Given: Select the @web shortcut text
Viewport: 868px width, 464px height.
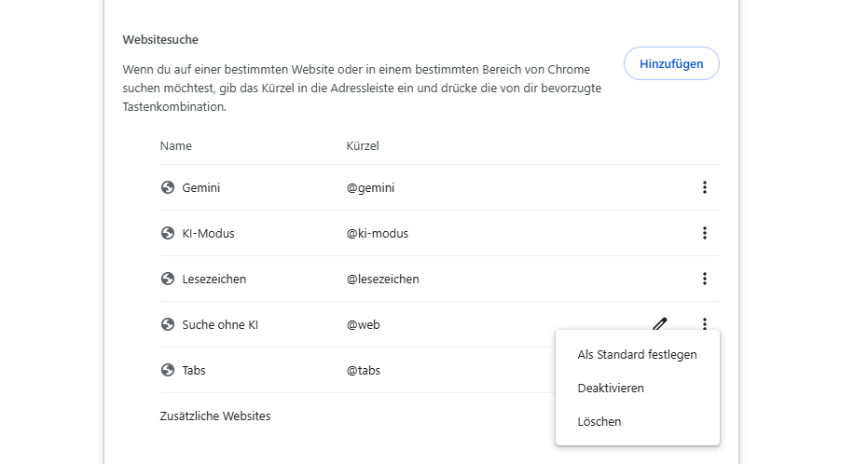Looking at the screenshot, I should 364,324.
